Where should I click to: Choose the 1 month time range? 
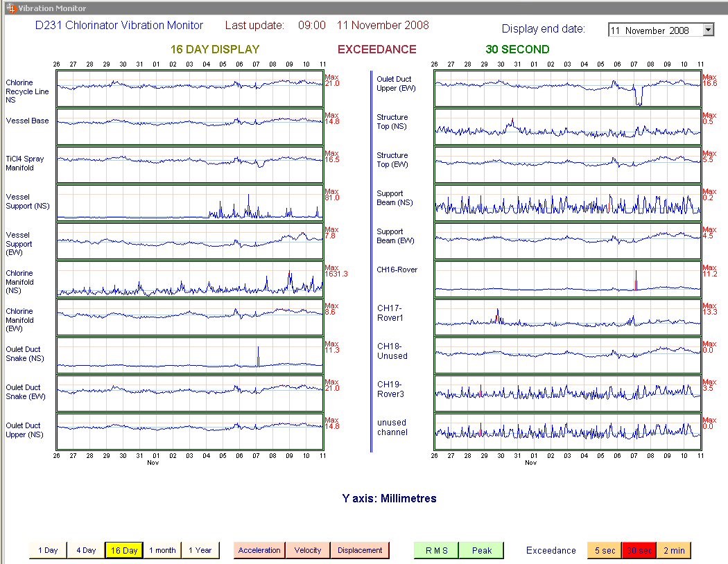[x=162, y=550]
